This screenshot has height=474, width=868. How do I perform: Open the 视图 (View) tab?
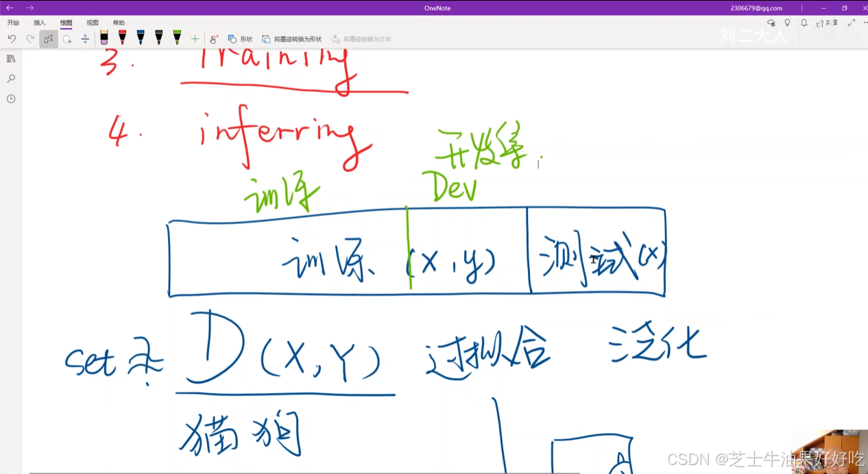tap(92, 22)
